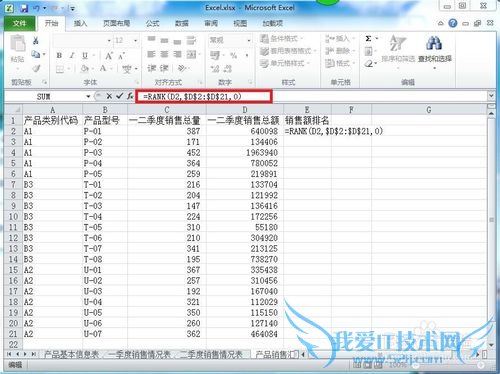
Task: Select column D header
Action: pos(245,110)
